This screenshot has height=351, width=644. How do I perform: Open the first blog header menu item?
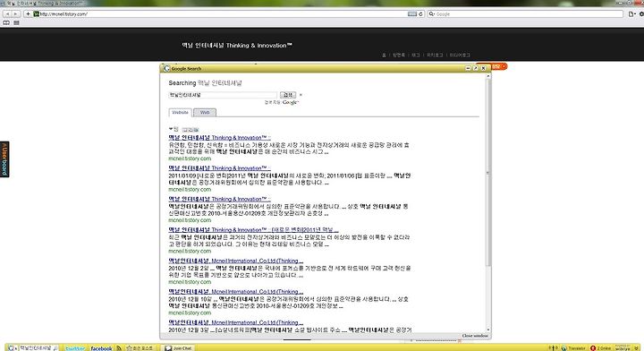(384, 55)
